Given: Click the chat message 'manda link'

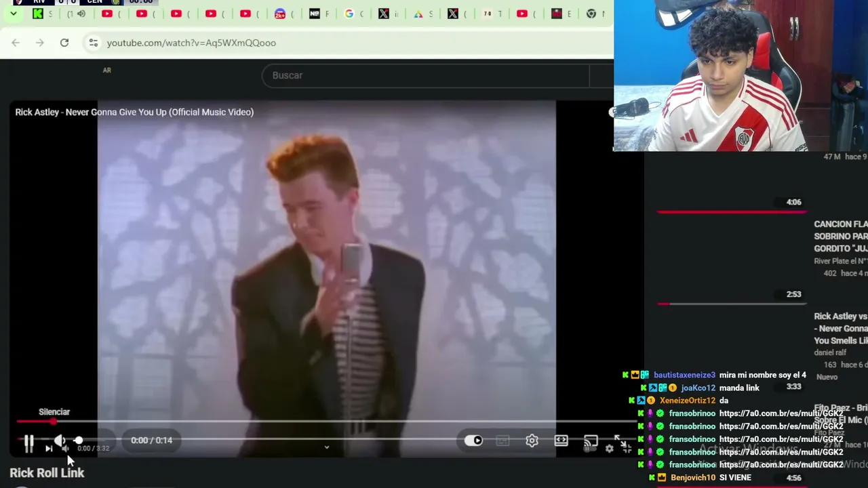Looking at the screenshot, I should pos(739,388).
